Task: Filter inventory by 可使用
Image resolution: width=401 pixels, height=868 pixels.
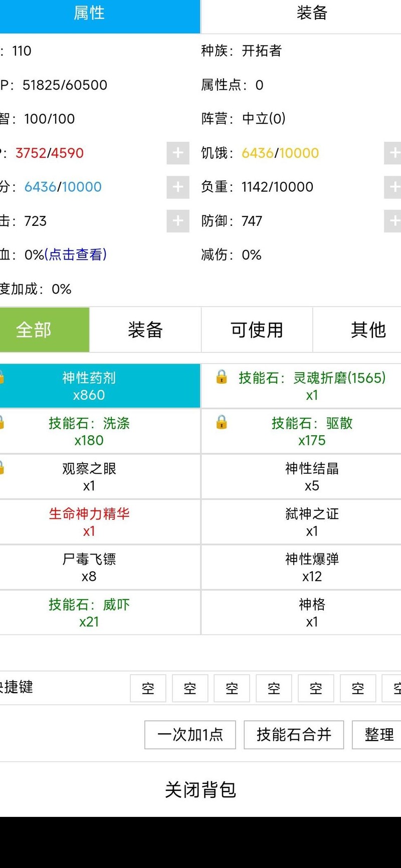Action: [x=257, y=330]
